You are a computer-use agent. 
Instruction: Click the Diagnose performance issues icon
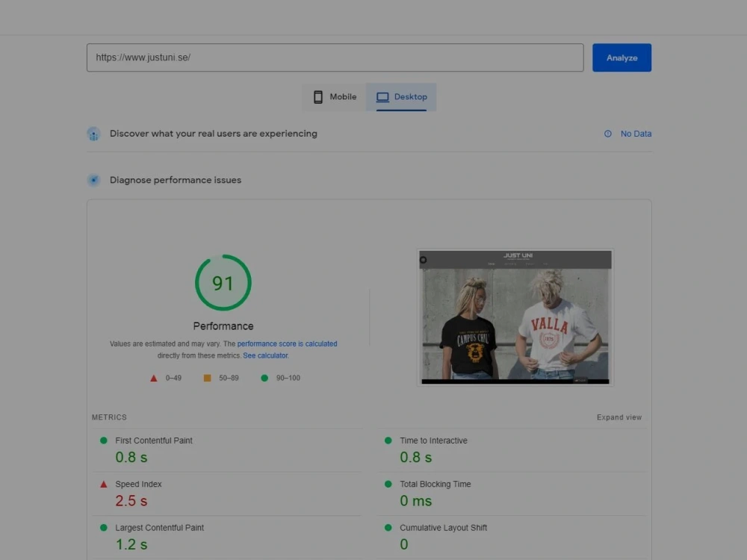coord(94,180)
